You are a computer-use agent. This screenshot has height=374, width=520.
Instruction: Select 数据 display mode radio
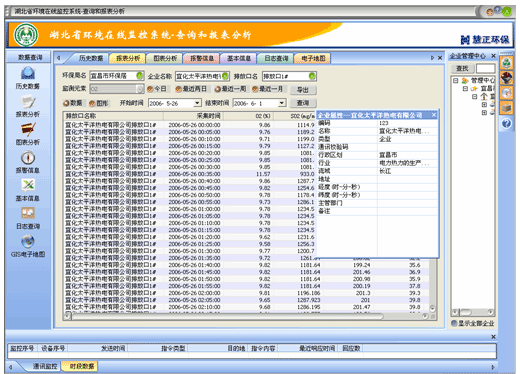[x=66, y=103]
